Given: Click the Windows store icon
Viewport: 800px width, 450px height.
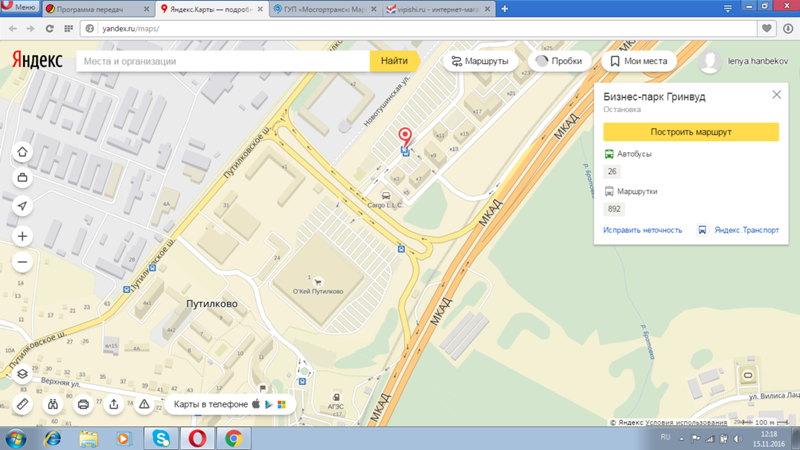Looking at the screenshot, I should [x=282, y=405].
